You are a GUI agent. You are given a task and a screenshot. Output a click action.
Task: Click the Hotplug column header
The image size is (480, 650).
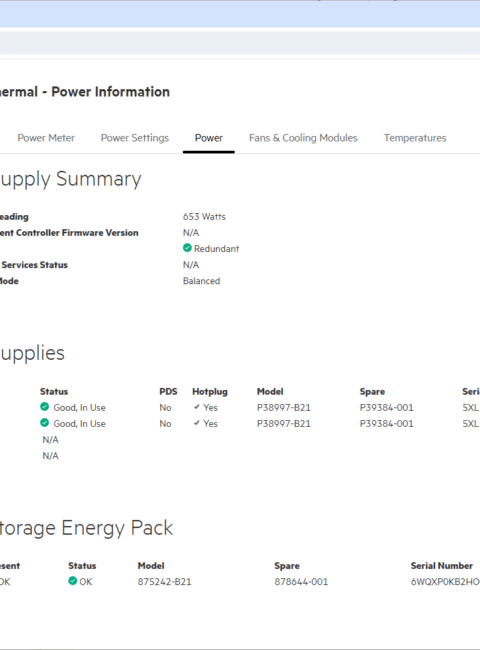pyautogui.click(x=210, y=392)
